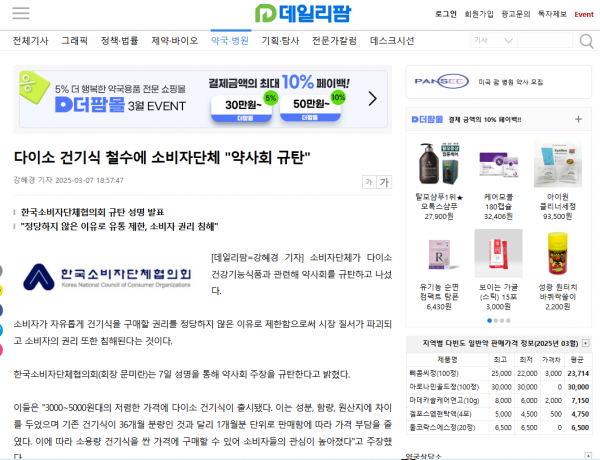The height and width of the screenshot is (460, 600).
Task: Increase article font size (large 가)
Action: tap(384, 182)
